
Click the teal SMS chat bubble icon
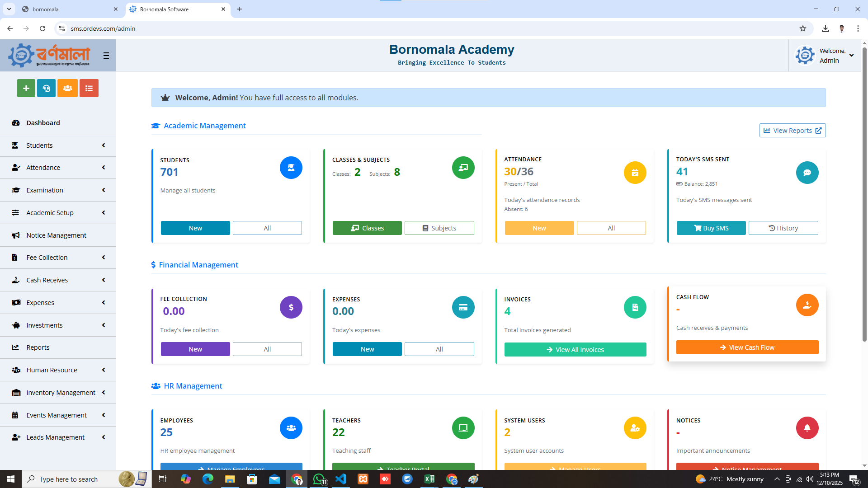click(x=807, y=173)
